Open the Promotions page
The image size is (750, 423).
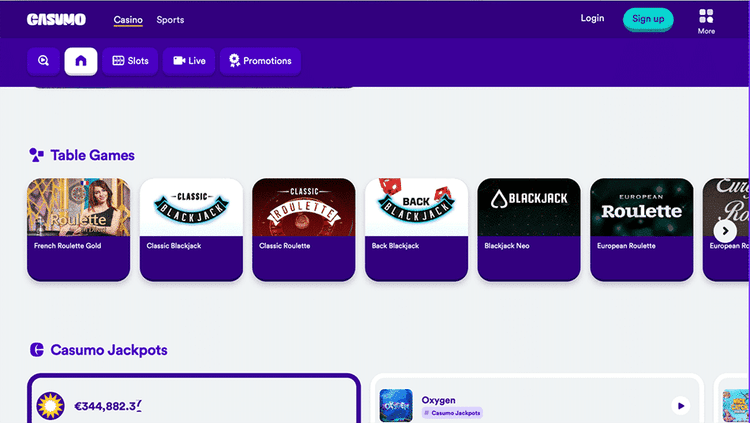click(260, 61)
